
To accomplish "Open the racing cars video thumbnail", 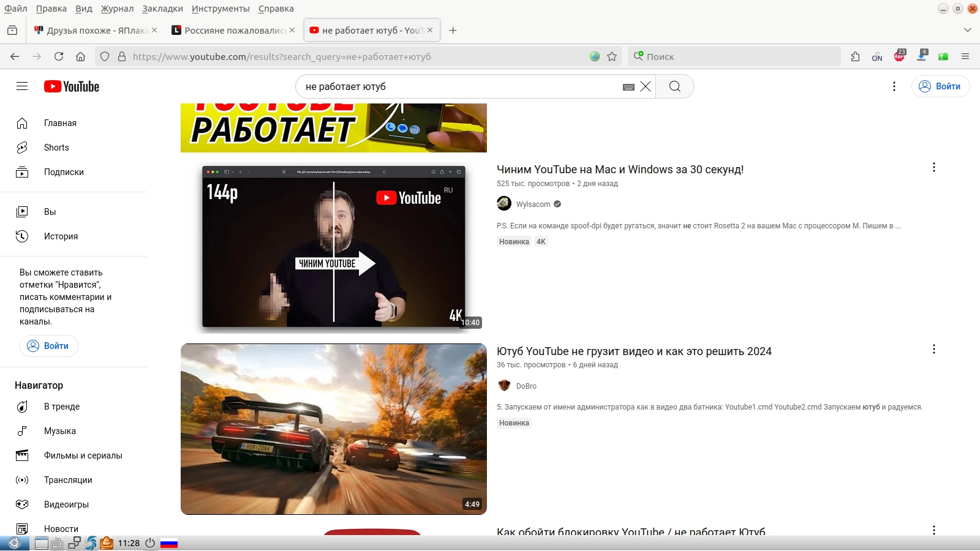I will coord(334,429).
